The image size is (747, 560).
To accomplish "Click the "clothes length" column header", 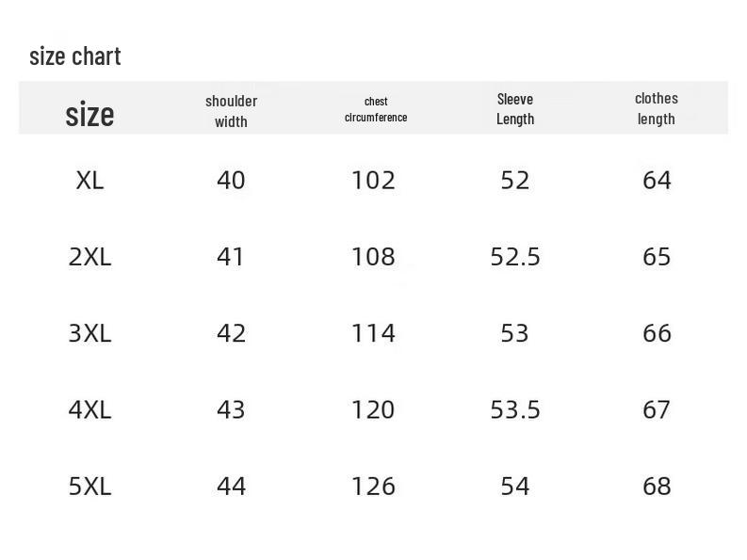I will click(x=657, y=108).
